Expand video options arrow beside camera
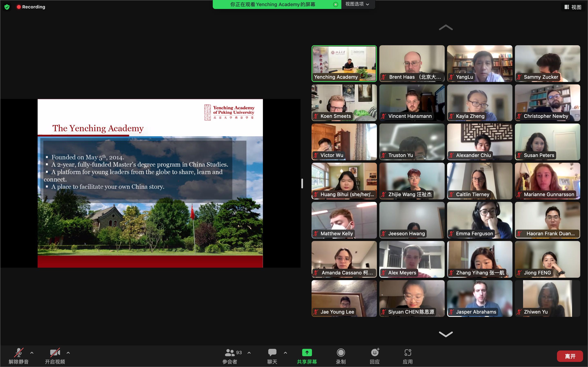Screen dimensions: 588x367 (x=68, y=353)
